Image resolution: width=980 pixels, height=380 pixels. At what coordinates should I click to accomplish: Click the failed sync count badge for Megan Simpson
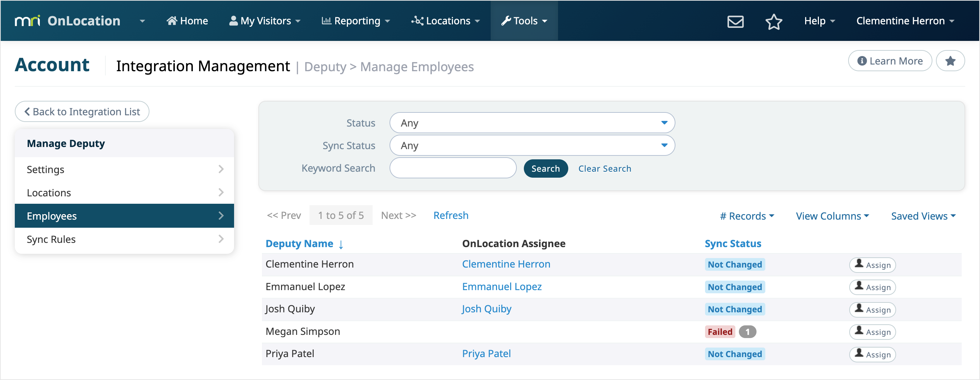747,332
